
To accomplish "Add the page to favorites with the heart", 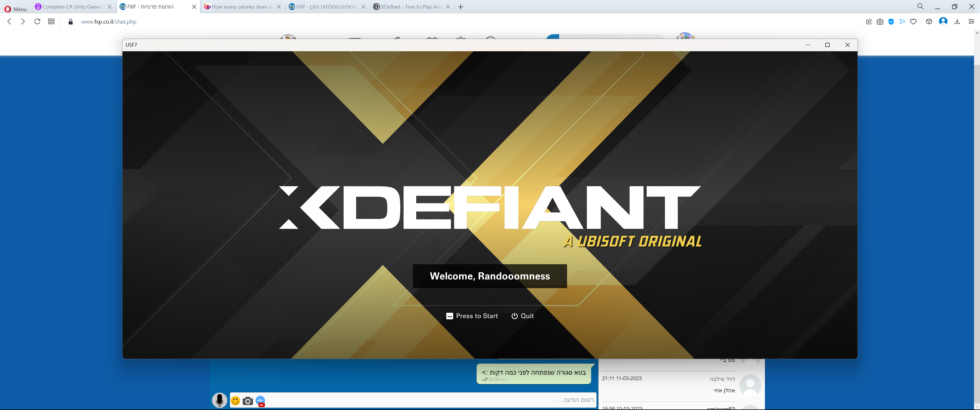I will 913,22.
